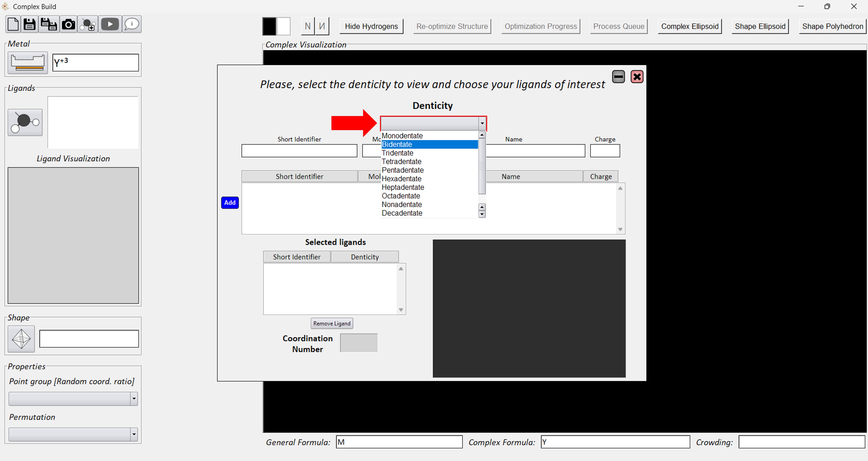Screen dimensions: 868x461
Task: Click the add molecule icon in the toolbar
Action: pyautogui.click(x=88, y=25)
